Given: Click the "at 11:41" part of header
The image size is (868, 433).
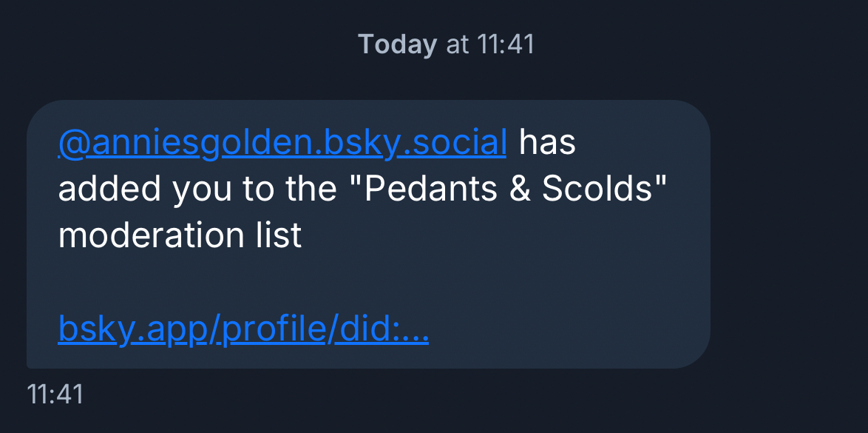Looking at the screenshot, I should (x=491, y=44).
